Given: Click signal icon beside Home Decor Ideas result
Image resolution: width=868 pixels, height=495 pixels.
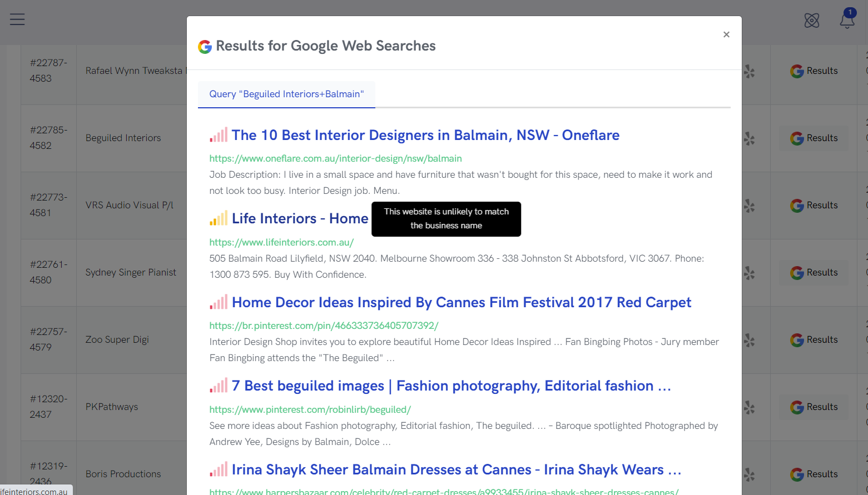Looking at the screenshot, I should 219,302.
